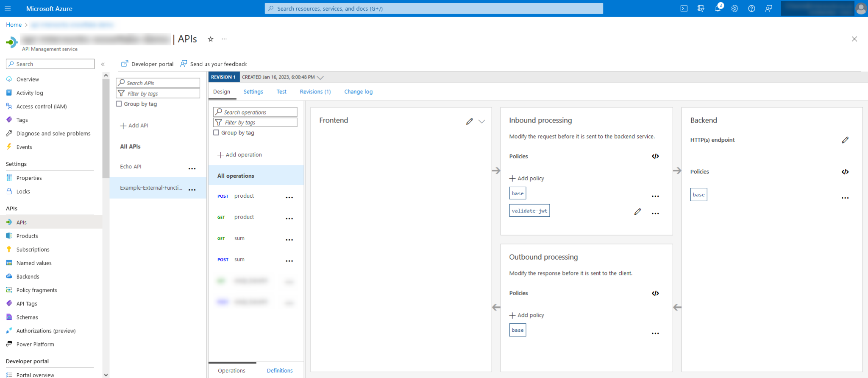Switch to the Settings tab
The width and height of the screenshot is (868, 378).
click(253, 92)
